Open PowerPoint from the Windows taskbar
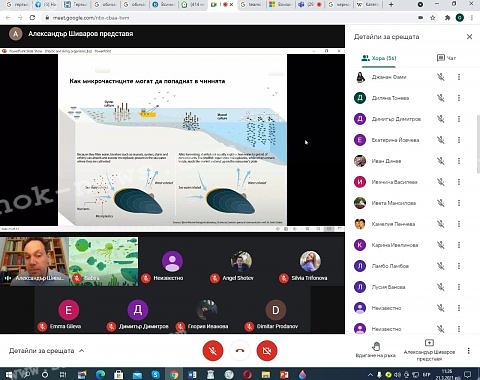This screenshot has height=380, width=480. 284,375
